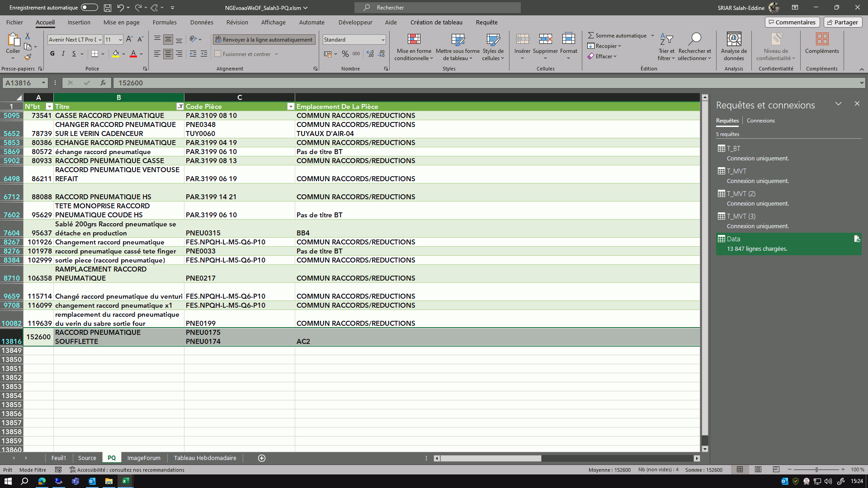Click the Partager button
This screenshot has height=488, width=868.
(843, 22)
